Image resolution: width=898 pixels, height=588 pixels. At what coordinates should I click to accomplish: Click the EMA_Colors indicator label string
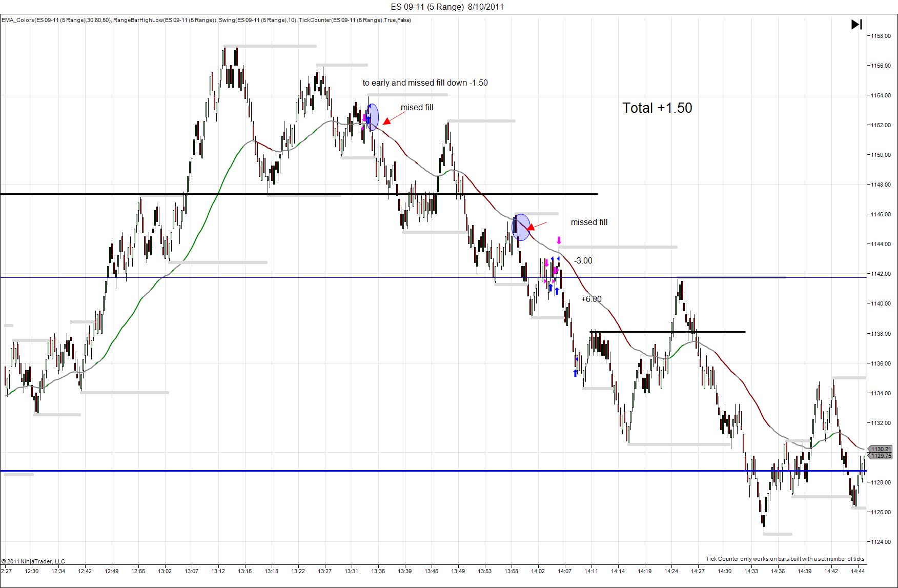(x=206, y=20)
